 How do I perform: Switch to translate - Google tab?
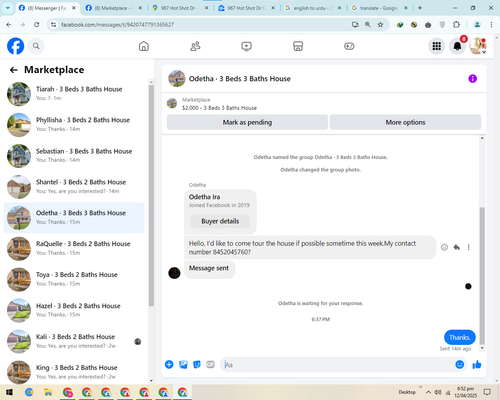tap(379, 8)
